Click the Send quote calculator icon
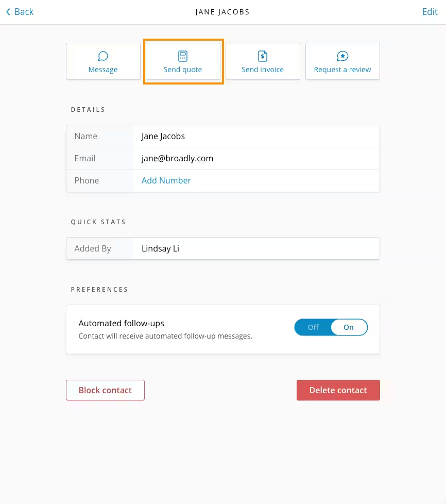The width and height of the screenshot is (446, 504). [183, 56]
